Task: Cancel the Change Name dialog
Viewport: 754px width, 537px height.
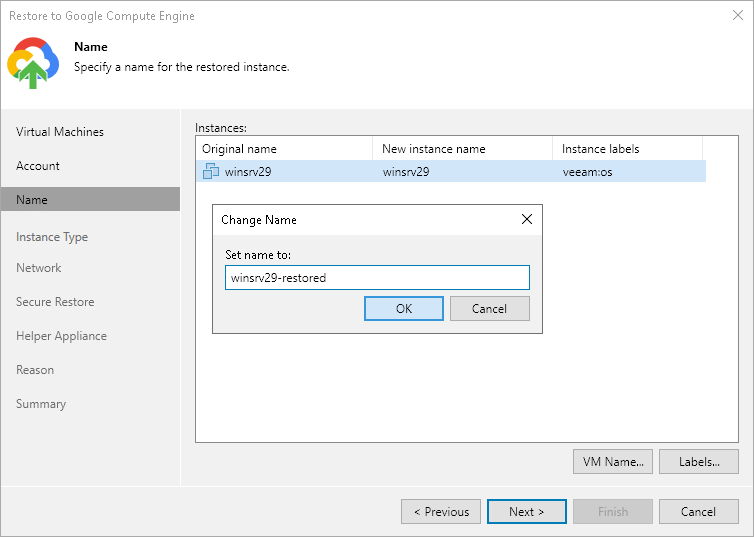Action: tap(490, 309)
